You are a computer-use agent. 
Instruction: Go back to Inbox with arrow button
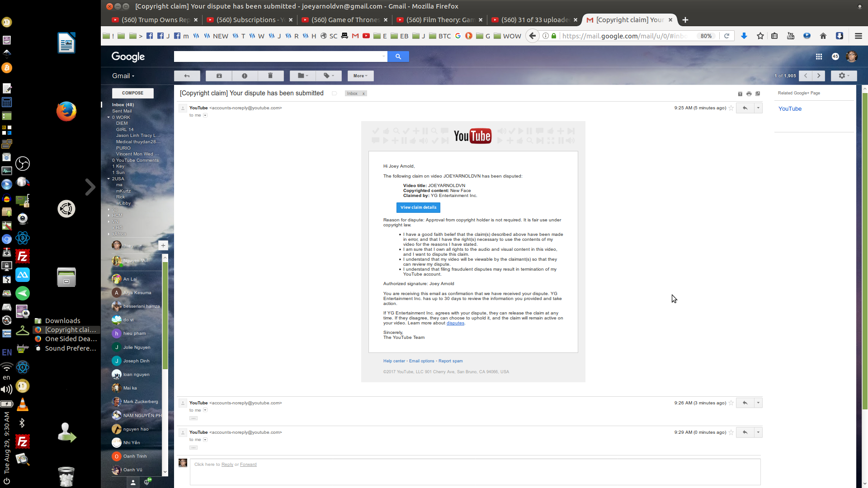(x=187, y=76)
